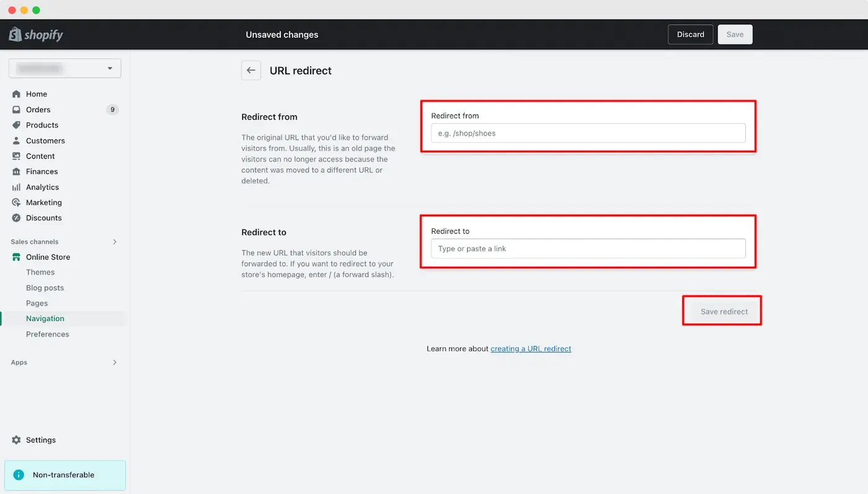
Task: Click the Home house icon
Action: (16, 94)
